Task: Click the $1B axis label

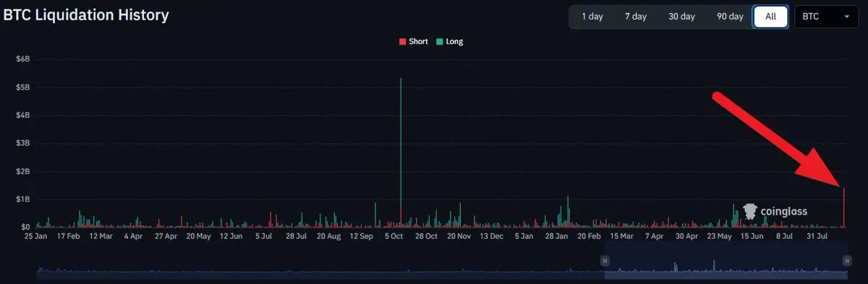Action: [x=22, y=199]
